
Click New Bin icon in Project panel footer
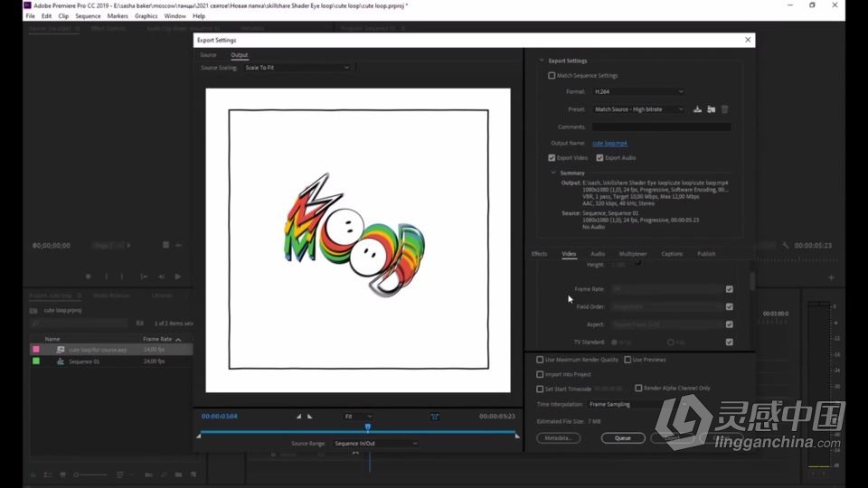pos(178,474)
